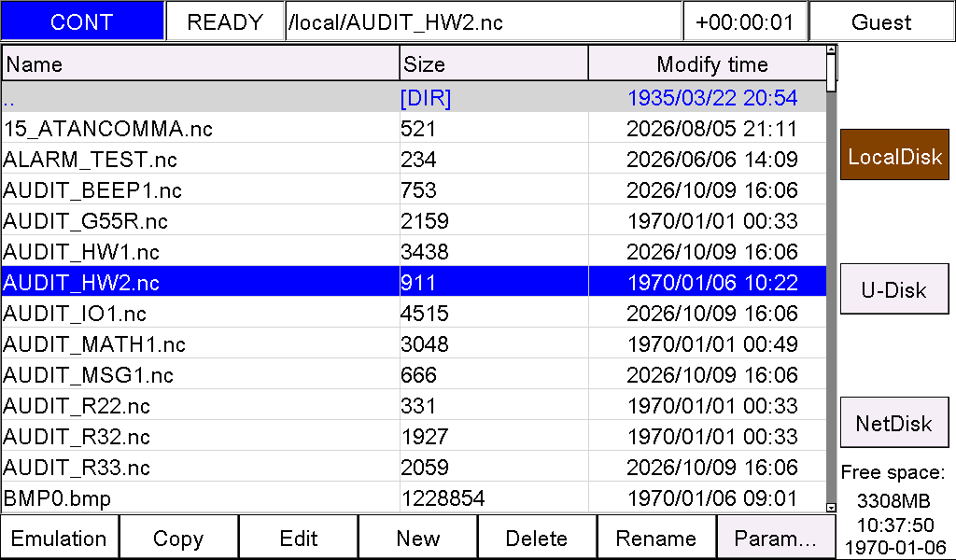Click the Copy button
Screen dimensions: 956x560
pos(178,538)
